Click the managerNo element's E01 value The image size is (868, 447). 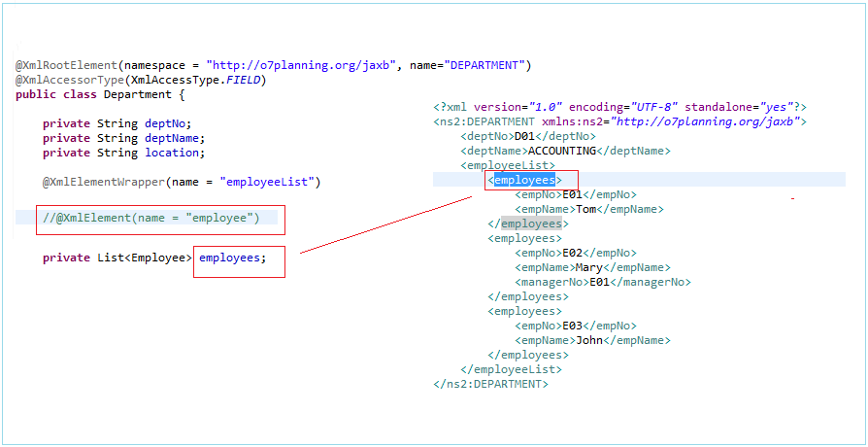pos(599,282)
